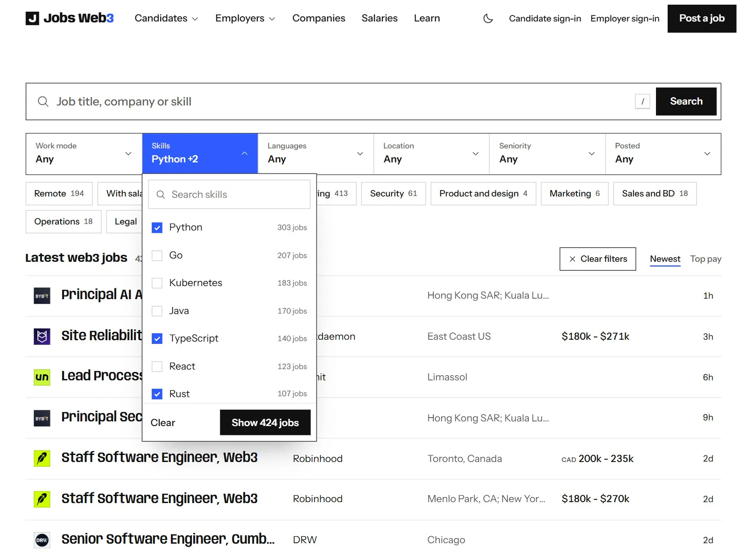The height and width of the screenshot is (560, 747).
Task: Check the Go skill checkbox
Action: point(157,256)
